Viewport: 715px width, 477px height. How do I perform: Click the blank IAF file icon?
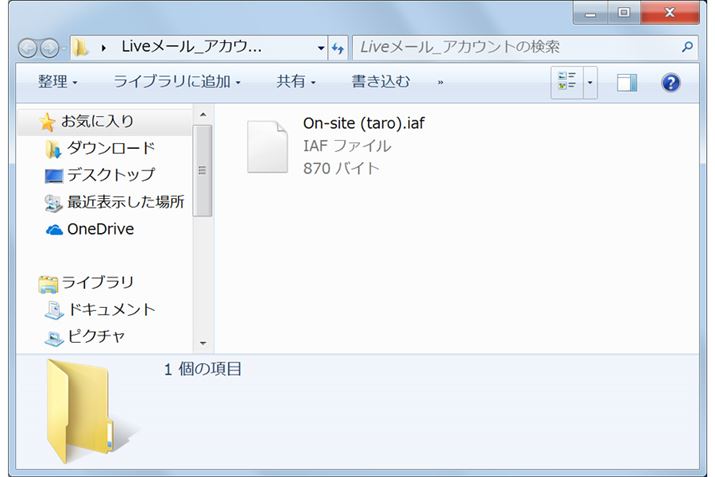pos(267,146)
